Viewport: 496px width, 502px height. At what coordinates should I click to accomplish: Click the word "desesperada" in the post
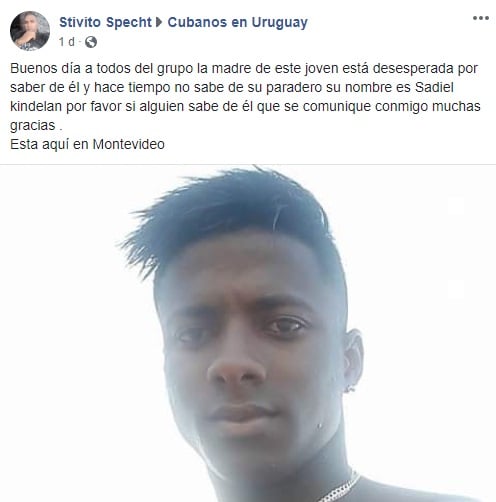click(412, 69)
